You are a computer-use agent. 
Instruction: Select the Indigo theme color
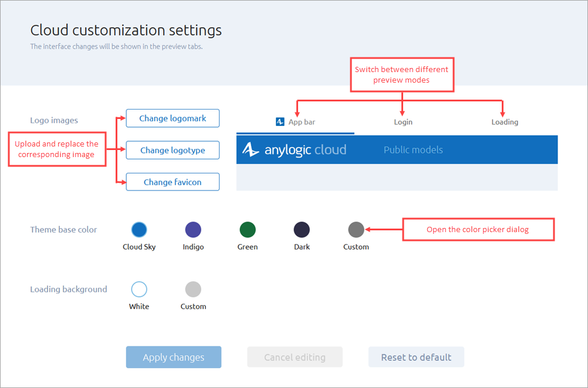coord(193,230)
